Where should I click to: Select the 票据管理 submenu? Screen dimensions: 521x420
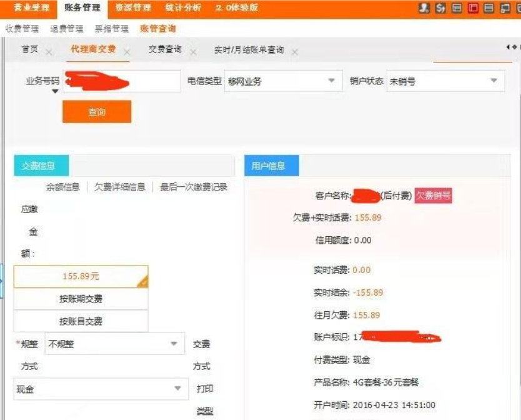[x=112, y=29]
